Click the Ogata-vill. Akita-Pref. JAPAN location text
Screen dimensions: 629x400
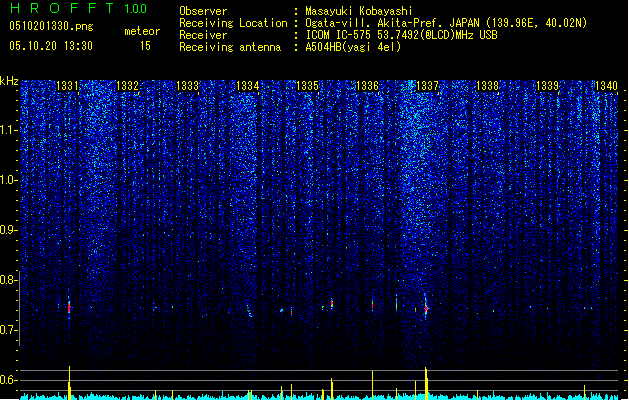click(446, 23)
